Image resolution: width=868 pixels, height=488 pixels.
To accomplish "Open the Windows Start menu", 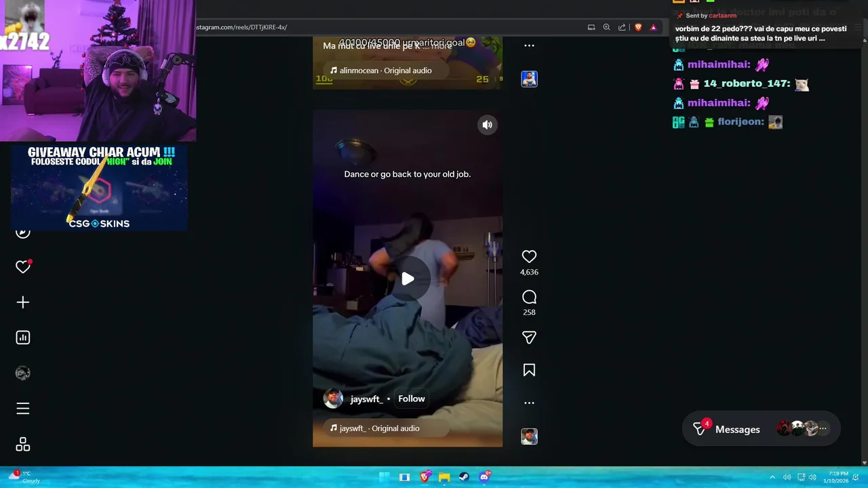I will pos(384,477).
